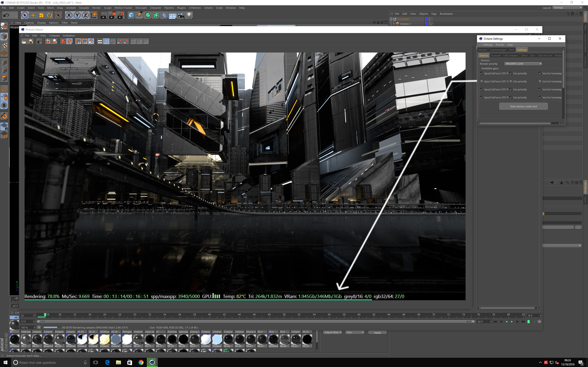Image resolution: width=588 pixels, height=367 pixels.
Task: Add a Cube primitive object
Action: coord(131,15)
